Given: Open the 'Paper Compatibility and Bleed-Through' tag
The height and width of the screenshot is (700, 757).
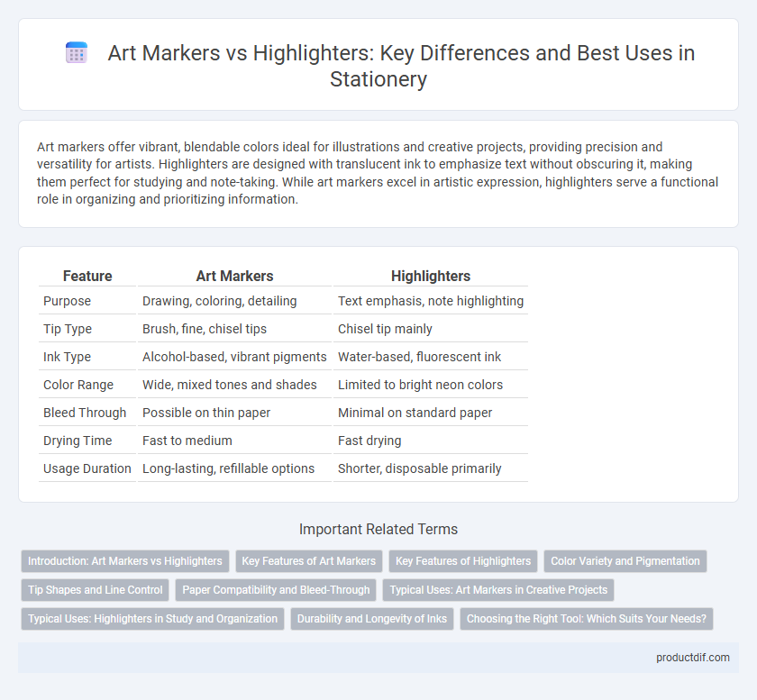Looking at the screenshot, I should pos(276,590).
